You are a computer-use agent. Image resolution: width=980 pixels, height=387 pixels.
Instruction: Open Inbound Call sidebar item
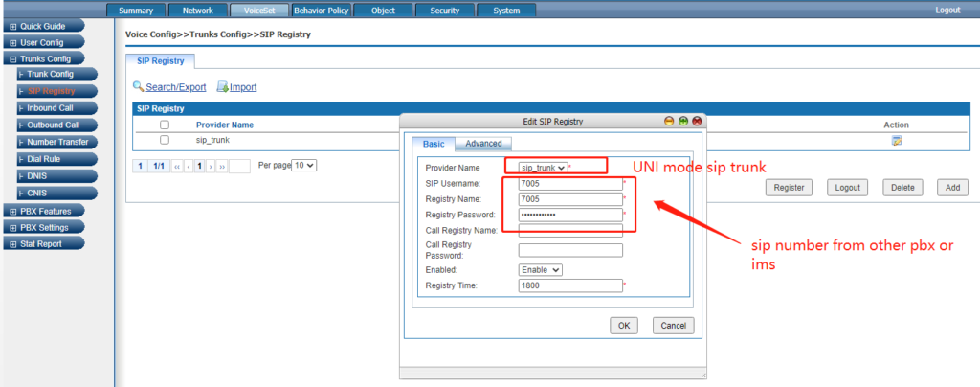(x=57, y=108)
